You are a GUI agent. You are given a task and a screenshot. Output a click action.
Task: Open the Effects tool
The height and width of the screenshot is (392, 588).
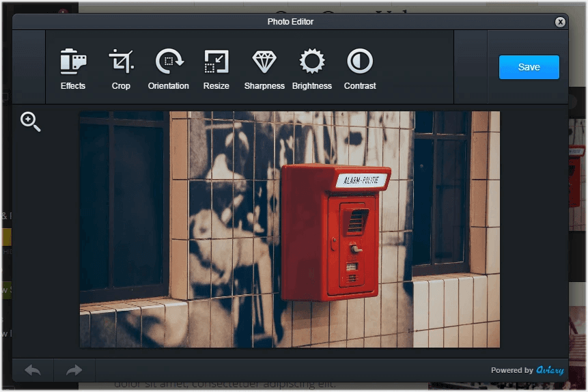[x=73, y=69]
